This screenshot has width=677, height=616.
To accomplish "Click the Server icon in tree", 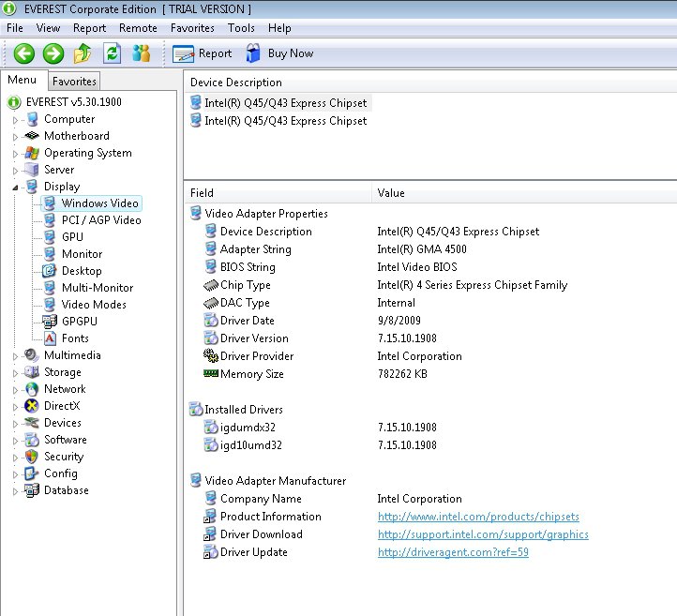I will 32,170.
